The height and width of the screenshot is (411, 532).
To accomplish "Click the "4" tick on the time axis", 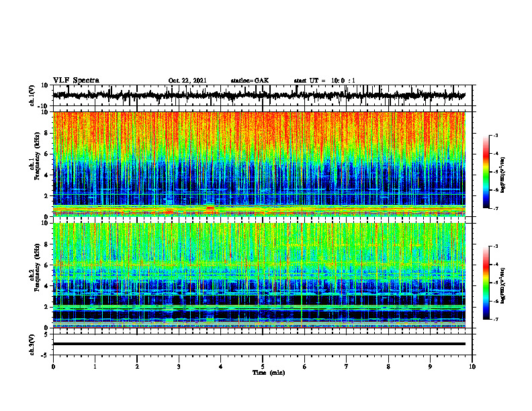I will (221, 367).
